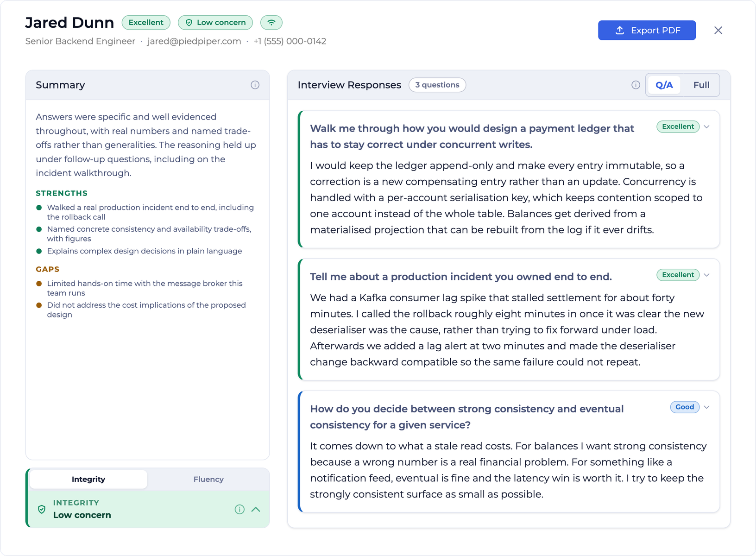Open the Integrity panel info icon

click(x=239, y=509)
